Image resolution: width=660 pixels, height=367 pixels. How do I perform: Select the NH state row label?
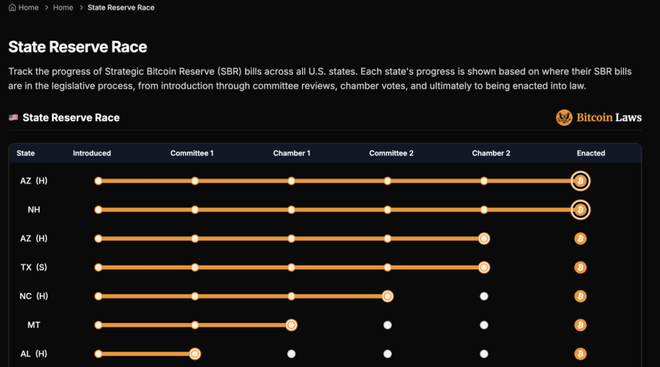[x=34, y=210]
